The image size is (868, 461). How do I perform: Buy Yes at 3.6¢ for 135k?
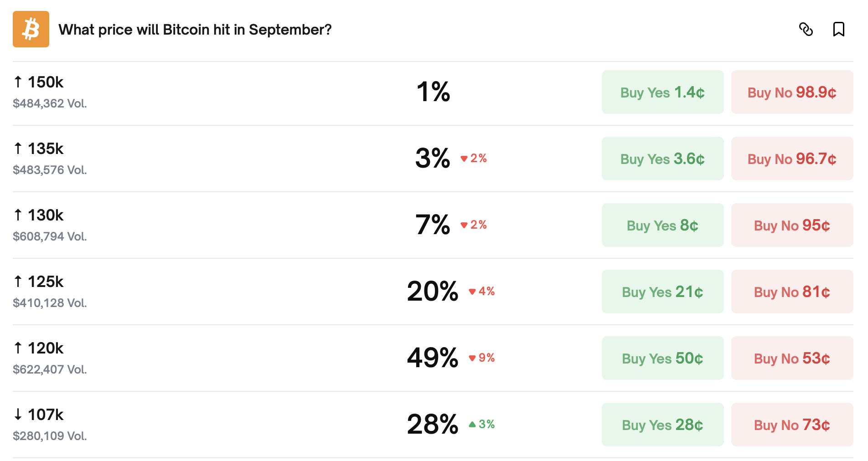tap(662, 159)
